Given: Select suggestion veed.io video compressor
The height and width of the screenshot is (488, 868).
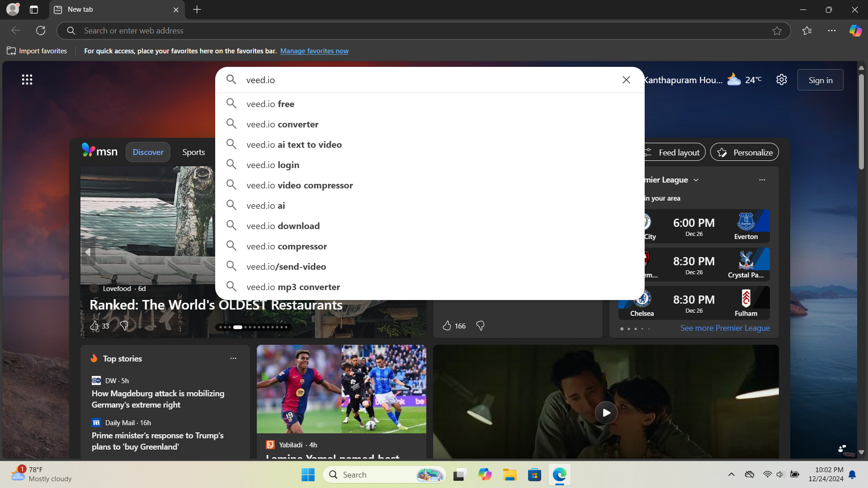Looking at the screenshot, I should point(429,185).
